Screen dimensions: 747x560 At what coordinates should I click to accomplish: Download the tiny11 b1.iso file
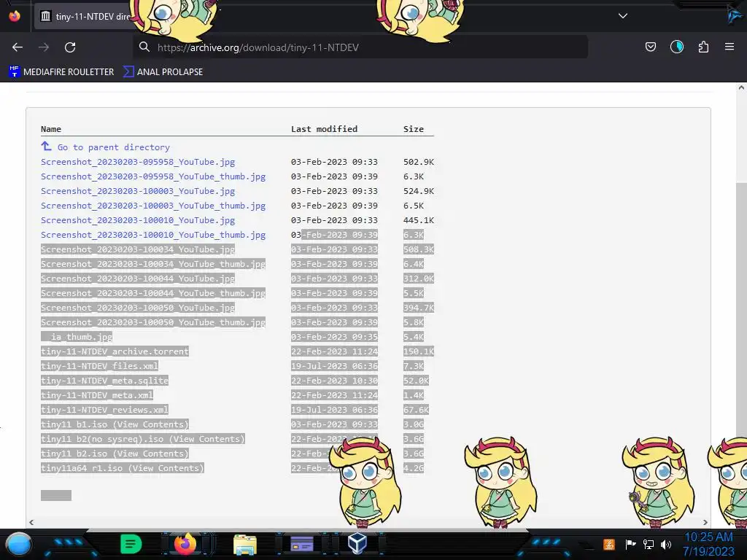pos(74,425)
